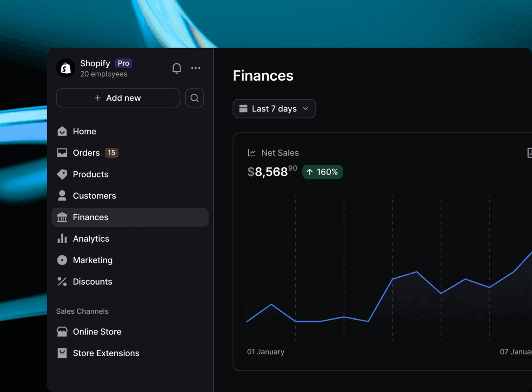This screenshot has height=392, width=532.
Task: Click the search magnifier button
Action: point(195,98)
